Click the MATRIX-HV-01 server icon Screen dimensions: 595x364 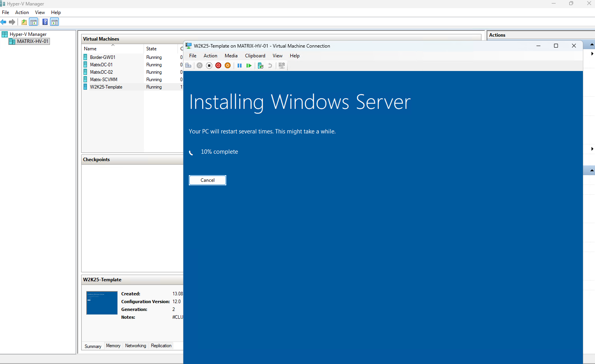coord(12,41)
